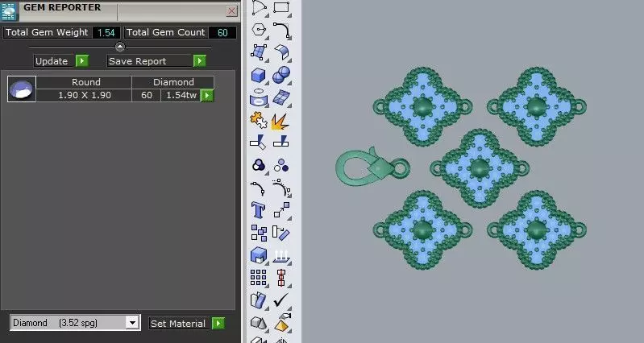Select the upward-arrows-on-plane tool
Screen dimensions: 644x343
pos(281,255)
